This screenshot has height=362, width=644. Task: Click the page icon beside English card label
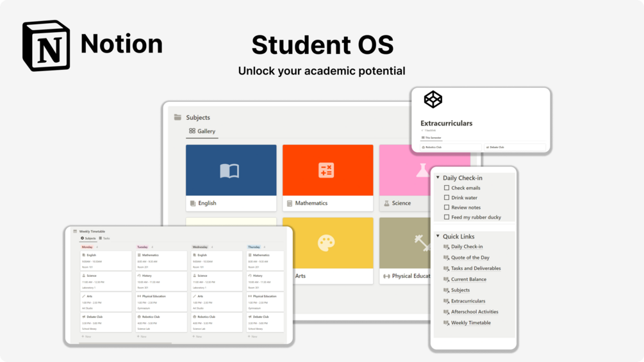point(193,203)
